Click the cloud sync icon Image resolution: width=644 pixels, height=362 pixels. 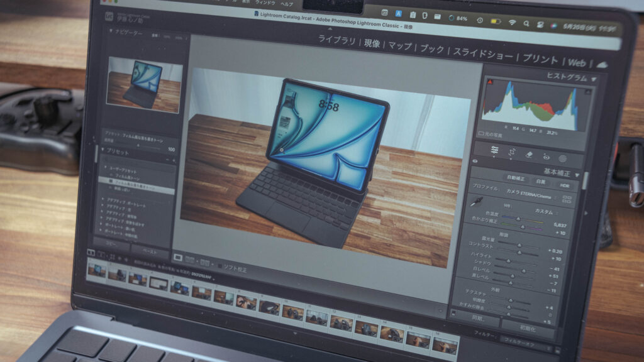(x=602, y=64)
